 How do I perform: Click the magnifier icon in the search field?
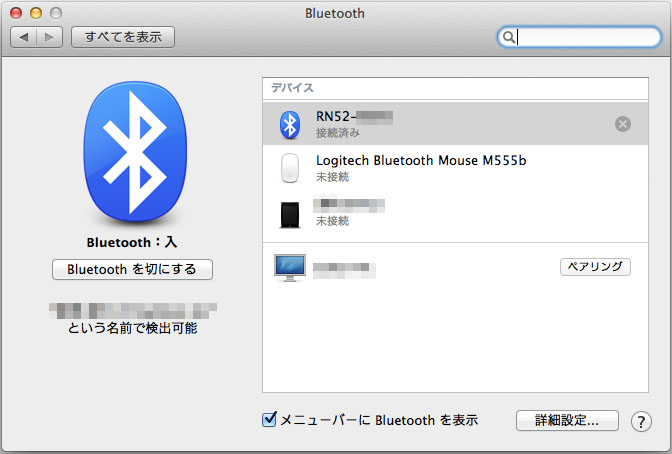tap(509, 37)
